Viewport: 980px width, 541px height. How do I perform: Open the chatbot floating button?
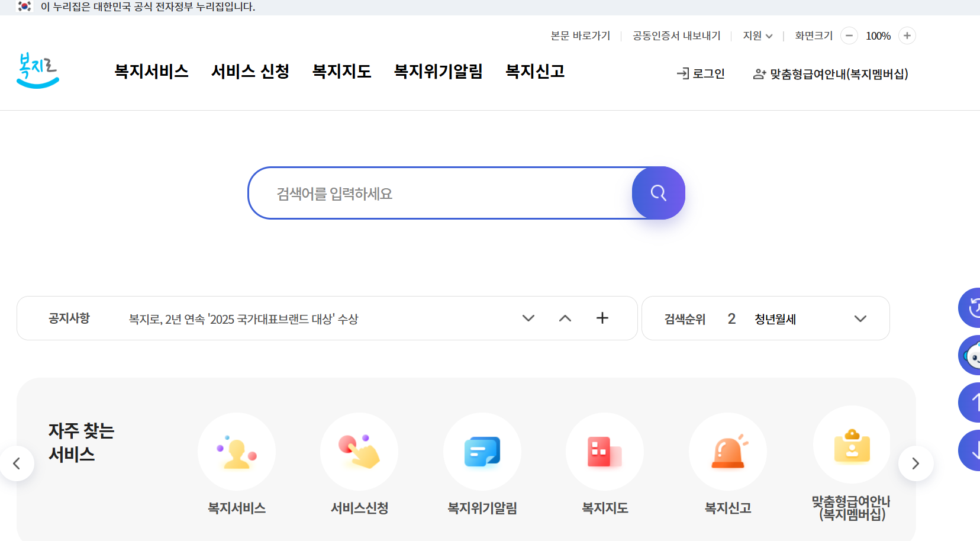tap(969, 355)
